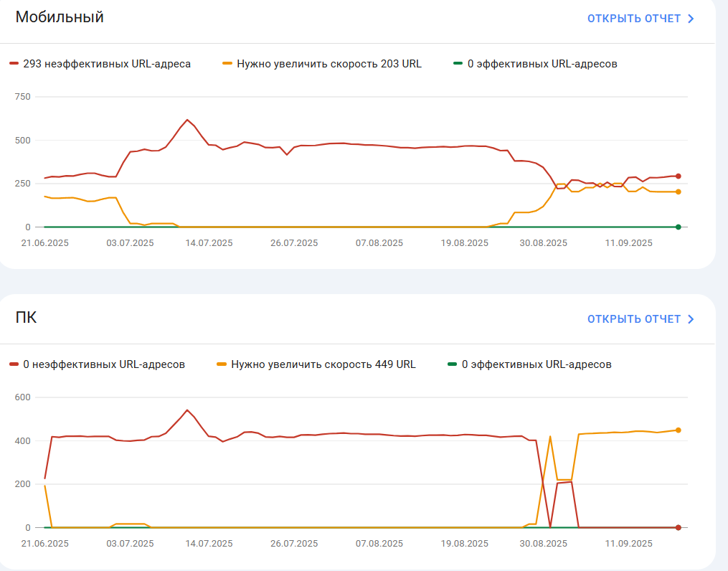Click orange legend marker for 203 URL
Image resolution: width=728 pixels, height=571 pixels.
point(227,64)
